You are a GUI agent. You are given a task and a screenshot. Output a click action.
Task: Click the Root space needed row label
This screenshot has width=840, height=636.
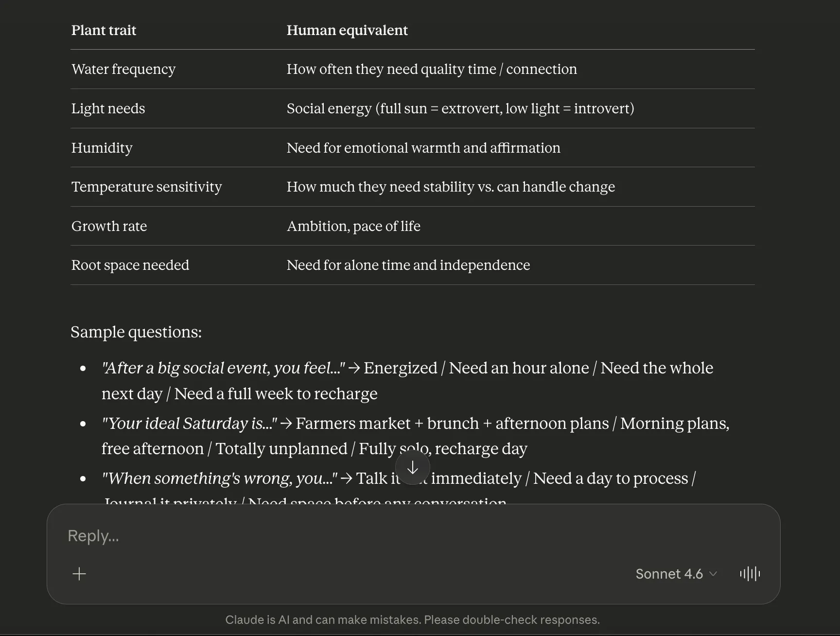coord(130,265)
